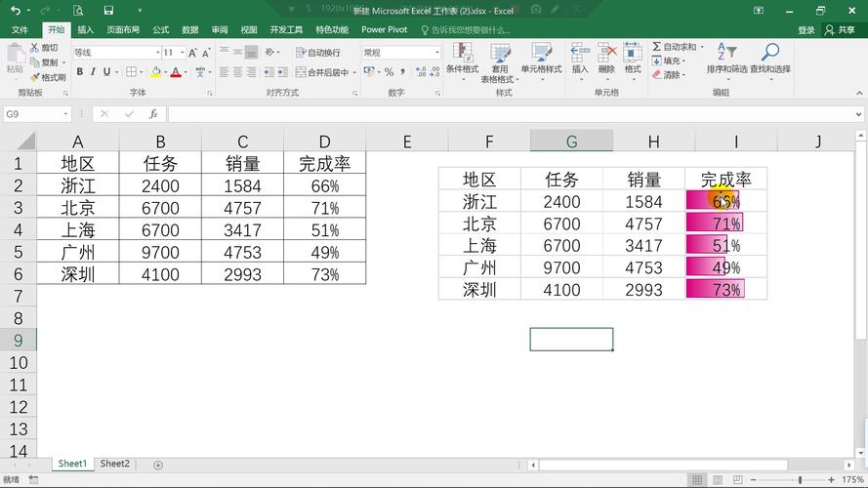
Task: Open Sort and Filter (排序和筛选)
Action: [726, 60]
